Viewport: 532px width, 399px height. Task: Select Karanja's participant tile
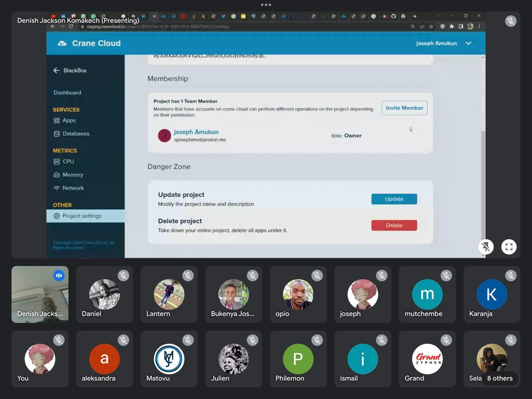[x=492, y=294]
